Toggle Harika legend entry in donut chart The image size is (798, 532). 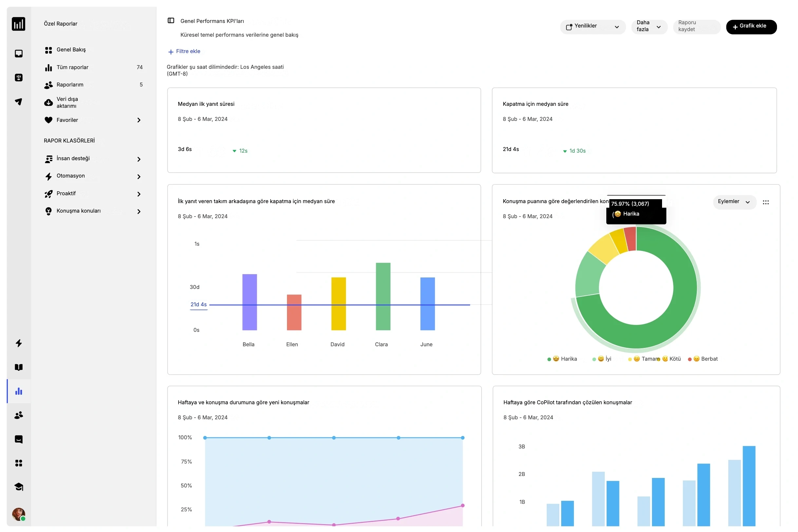(x=562, y=359)
